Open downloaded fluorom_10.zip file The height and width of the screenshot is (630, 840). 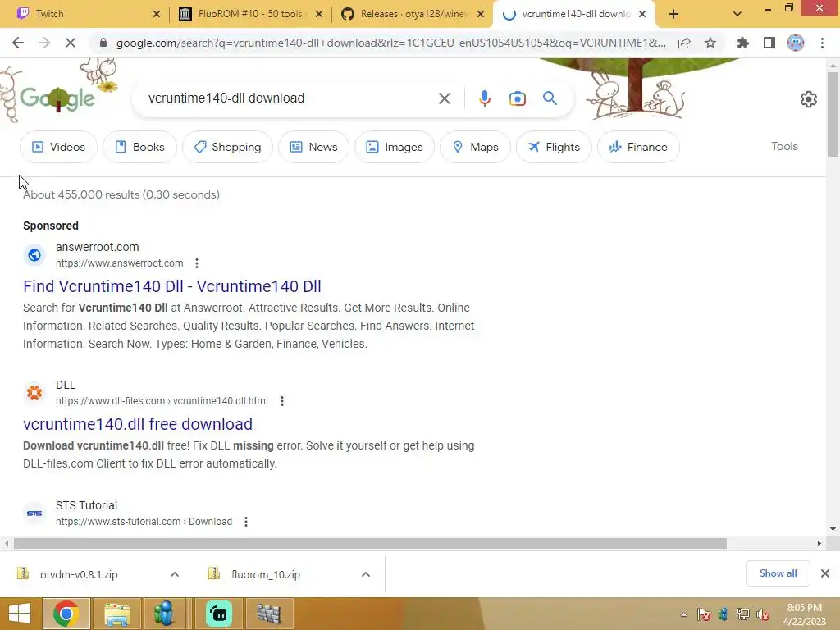[265, 574]
